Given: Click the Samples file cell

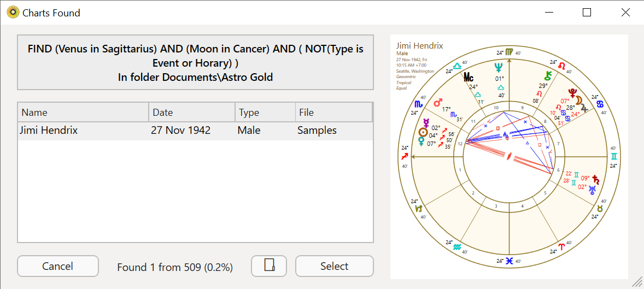Looking at the screenshot, I should (x=317, y=131).
